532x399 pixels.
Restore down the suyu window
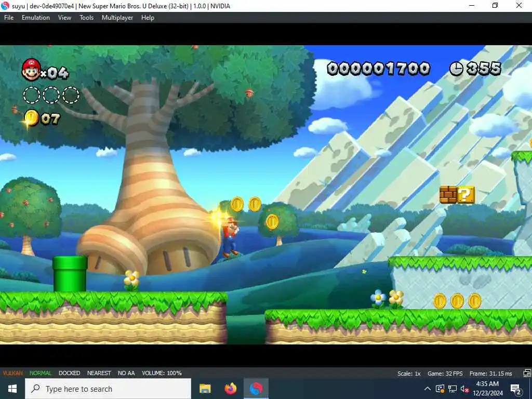pyautogui.click(x=495, y=6)
